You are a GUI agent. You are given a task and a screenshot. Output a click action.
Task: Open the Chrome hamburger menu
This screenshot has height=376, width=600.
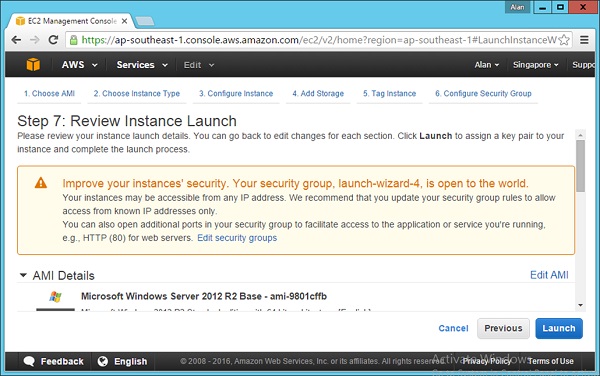tap(584, 40)
